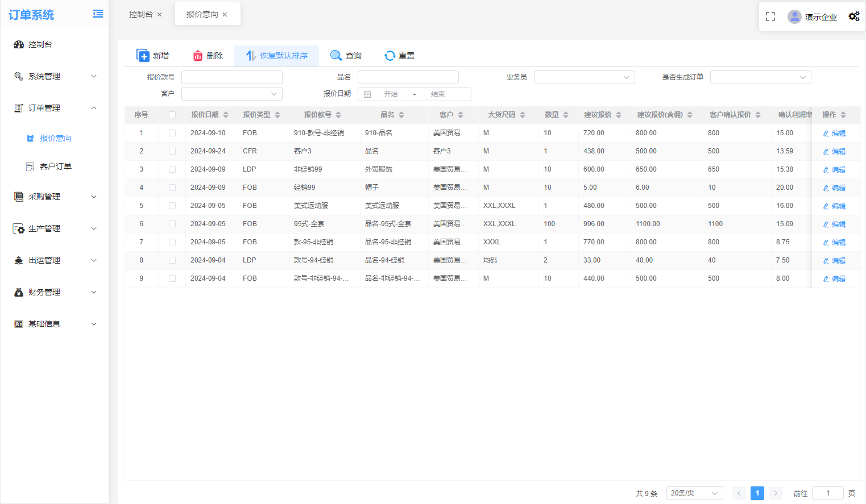Click the 控制台 dashboard icon in sidebar
Image resolution: width=866 pixels, height=504 pixels.
19,44
